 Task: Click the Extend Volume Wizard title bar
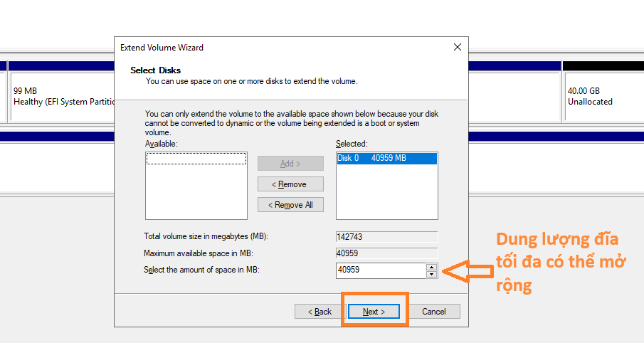(x=285, y=48)
